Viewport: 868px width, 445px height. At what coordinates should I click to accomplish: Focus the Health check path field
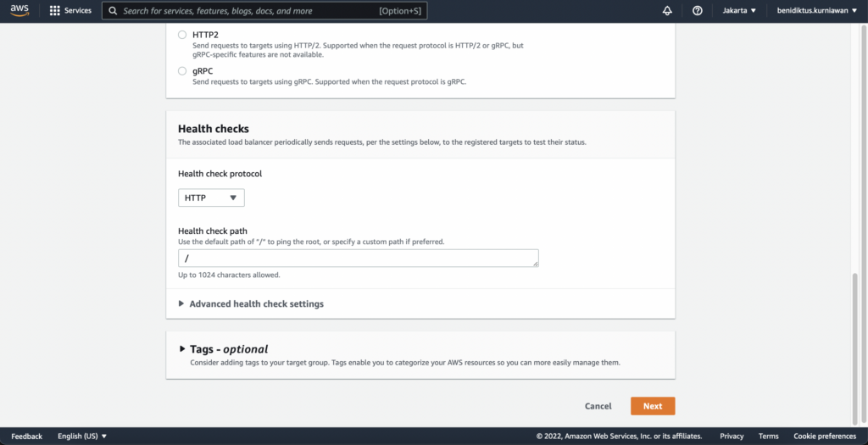[x=359, y=259]
